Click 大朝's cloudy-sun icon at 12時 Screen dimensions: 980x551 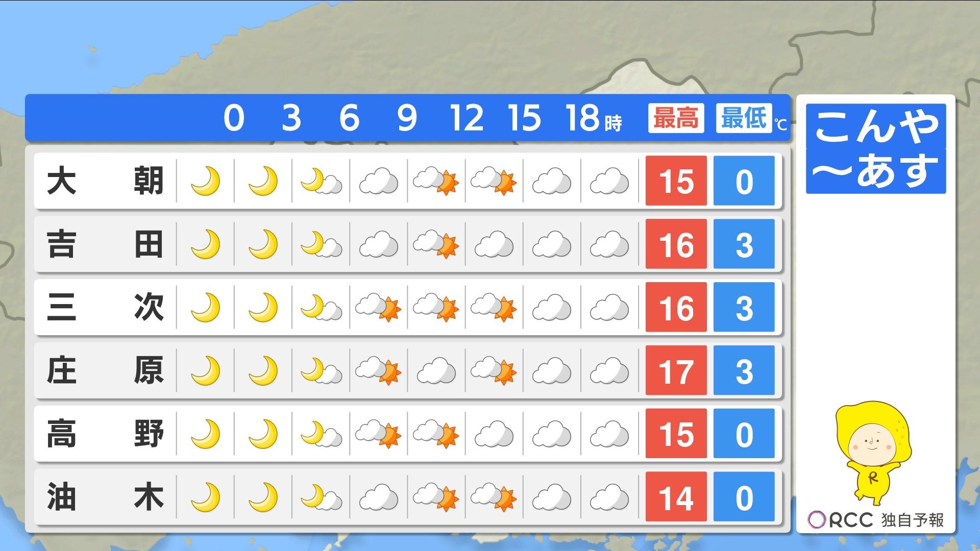[436, 181]
